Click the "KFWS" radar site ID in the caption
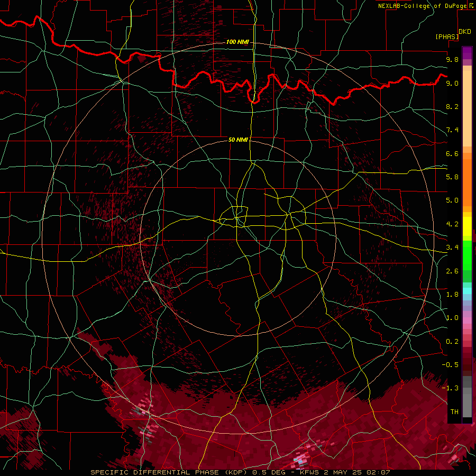476x476 pixels. coord(309,472)
